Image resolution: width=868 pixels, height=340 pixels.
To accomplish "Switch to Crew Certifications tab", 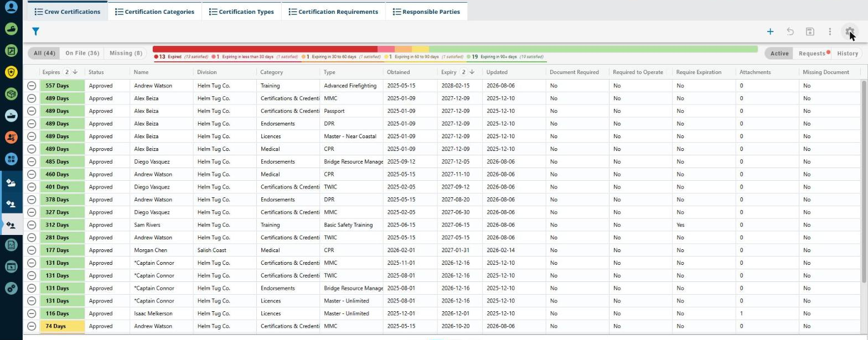I will pyautogui.click(x=68, y=12).
